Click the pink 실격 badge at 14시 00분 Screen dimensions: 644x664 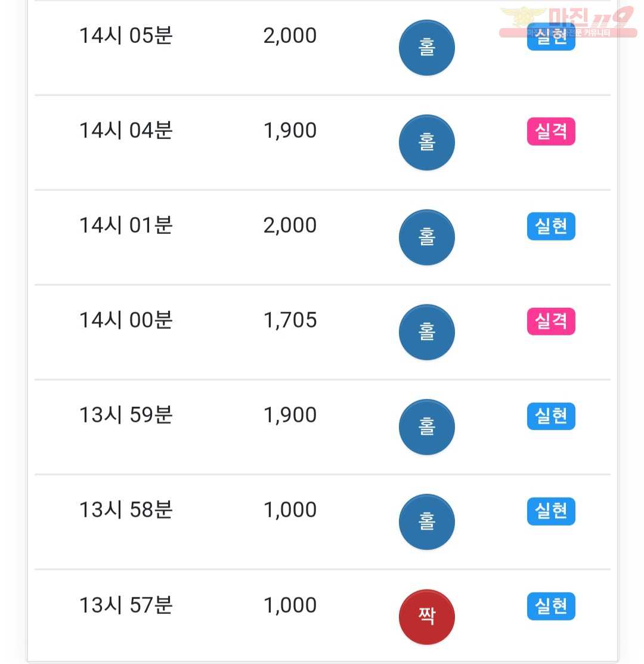tap(551, 321)
